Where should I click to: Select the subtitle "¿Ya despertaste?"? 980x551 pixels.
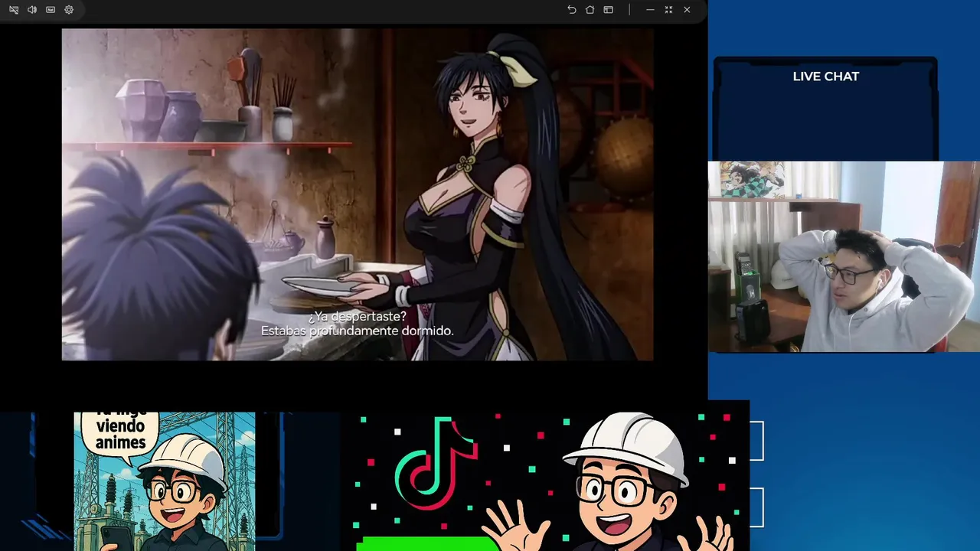pyautogui.click(x=358, y=316)
